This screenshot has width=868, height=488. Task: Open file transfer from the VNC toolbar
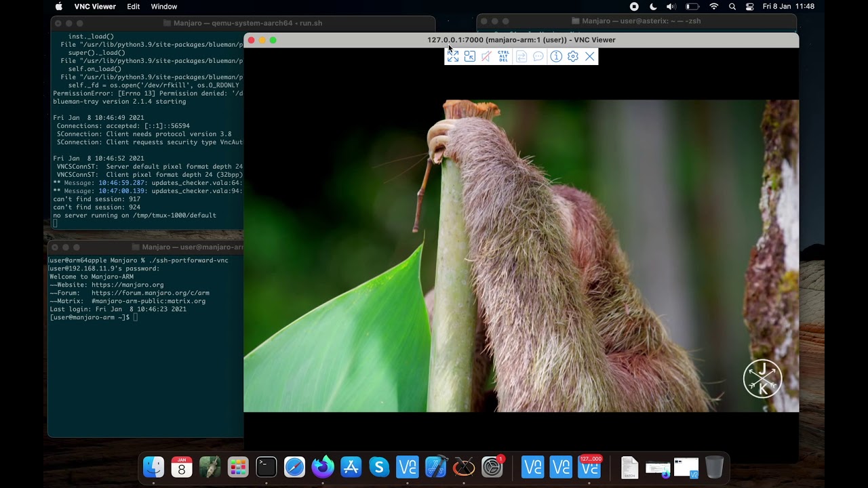click(521, 57)
